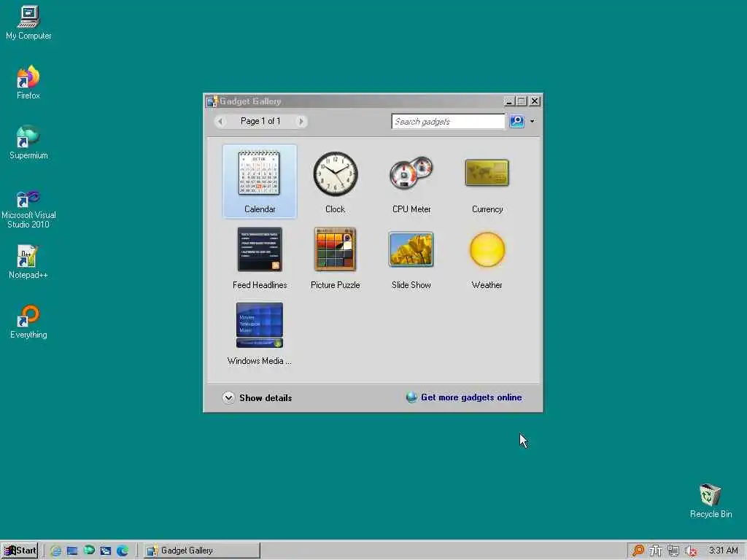The image size is (747, 560).
Task: Click the Page 1 of 1 label
Action: (x=260, y=121)
